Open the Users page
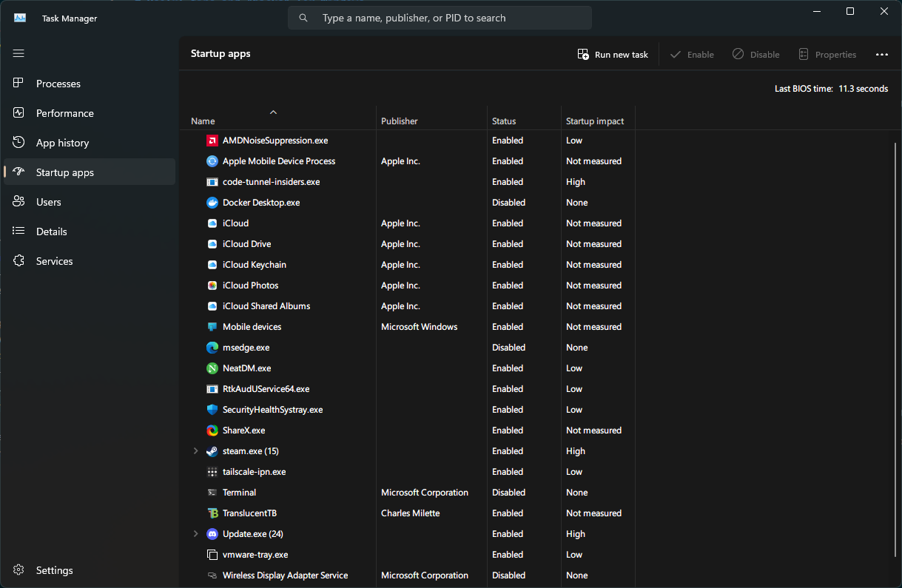Image resolution: width=902 pixels, height=588 pixels. tap(90, 202)
